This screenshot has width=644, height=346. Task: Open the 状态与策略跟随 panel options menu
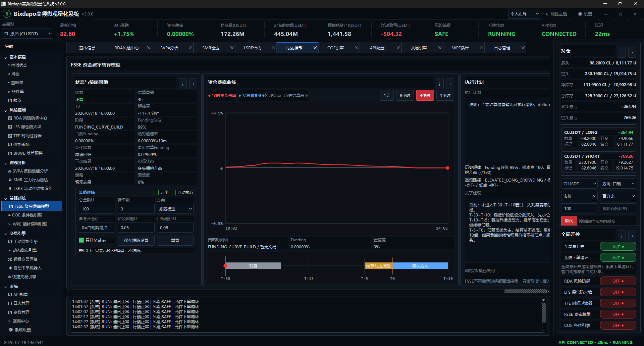(x=183, y=84)
